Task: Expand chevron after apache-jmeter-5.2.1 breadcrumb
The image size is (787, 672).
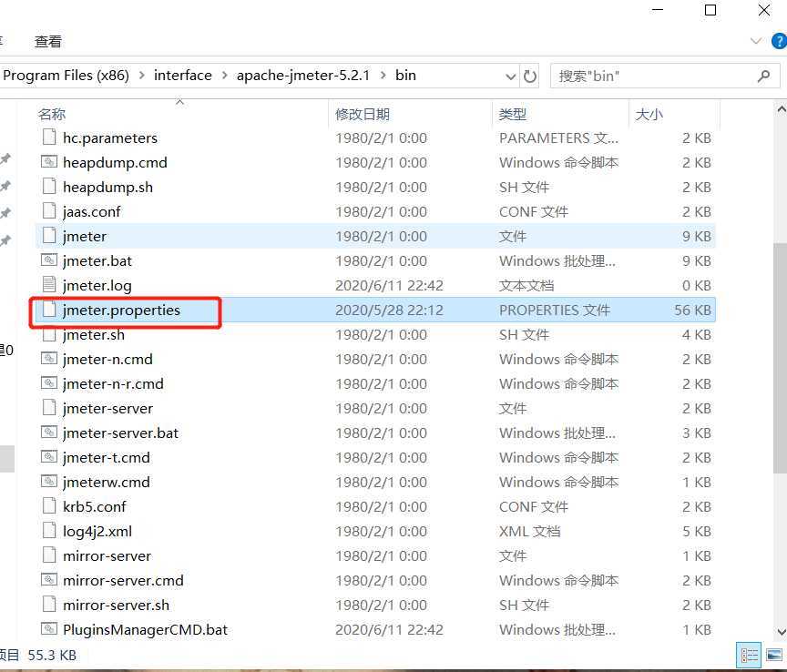Action: (x=383, y=76)
